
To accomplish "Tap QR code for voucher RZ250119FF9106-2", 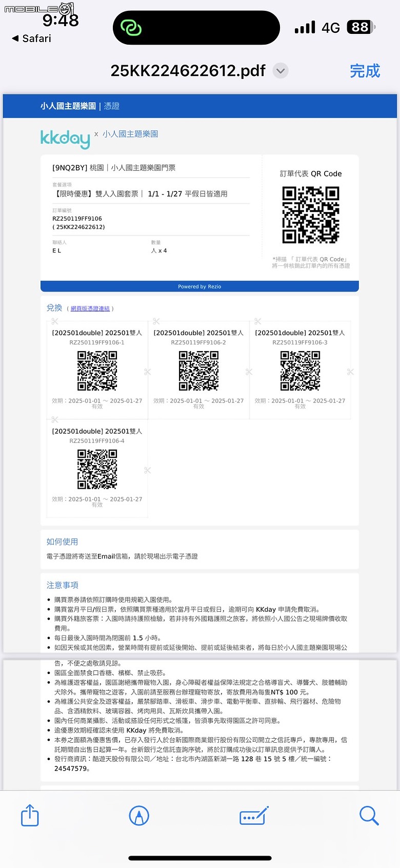I will point(198,371).
